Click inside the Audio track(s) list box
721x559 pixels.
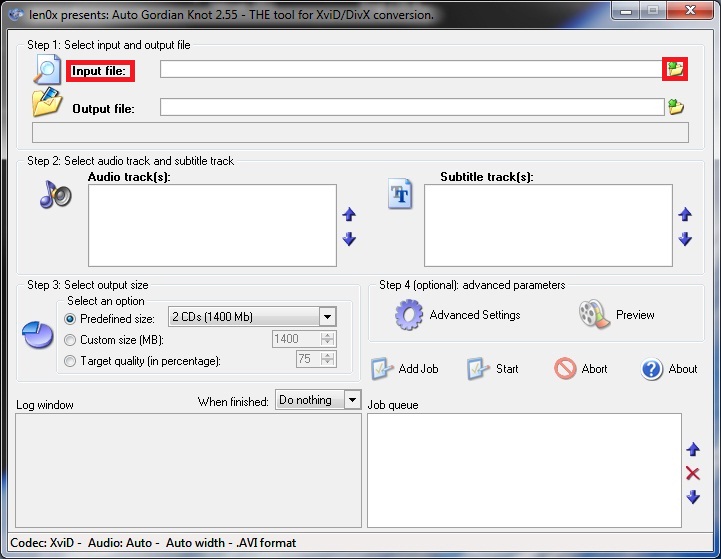click(x=212, y=225)
